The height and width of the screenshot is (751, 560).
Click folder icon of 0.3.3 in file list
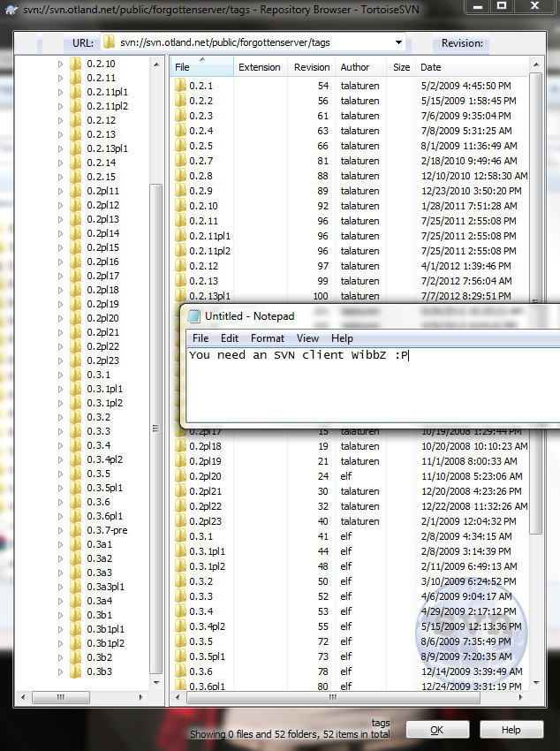click(x=180, y=596)
